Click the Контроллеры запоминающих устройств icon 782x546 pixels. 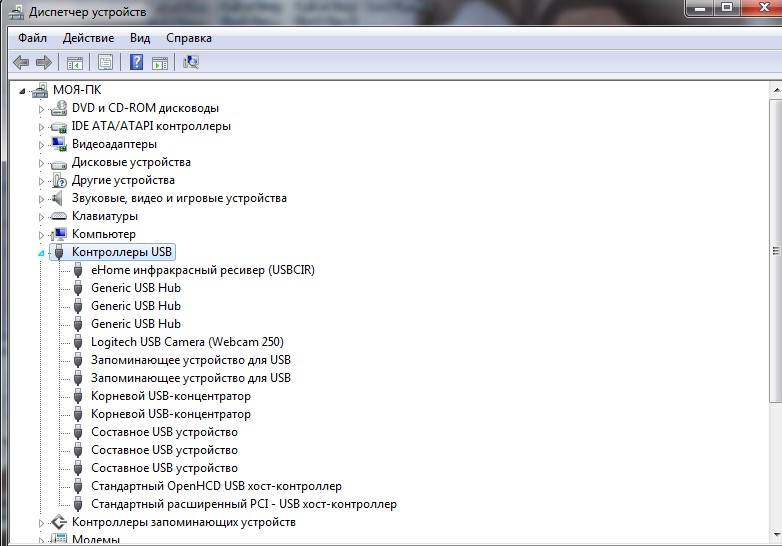click(x=59, y=522)
